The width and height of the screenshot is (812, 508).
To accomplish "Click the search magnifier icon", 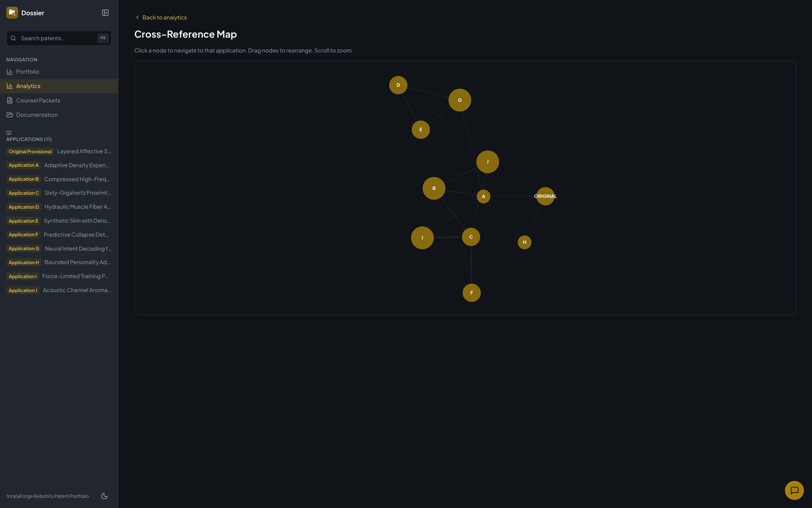I will click(13, 38).
